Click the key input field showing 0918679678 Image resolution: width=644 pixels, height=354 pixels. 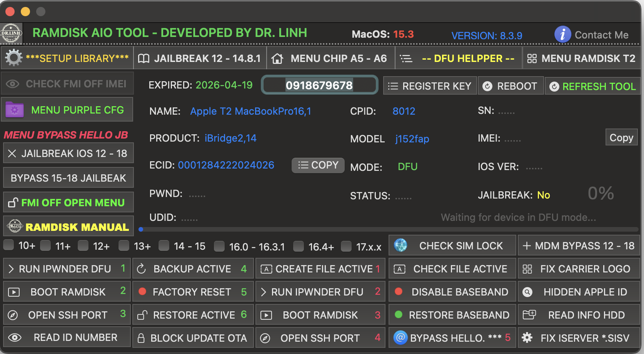pyautogui.click(x=319, y=85)
